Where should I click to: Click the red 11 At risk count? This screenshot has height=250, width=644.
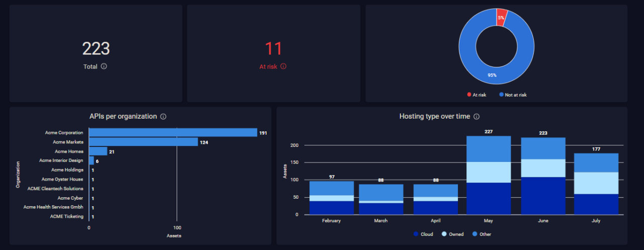(273, 49)
